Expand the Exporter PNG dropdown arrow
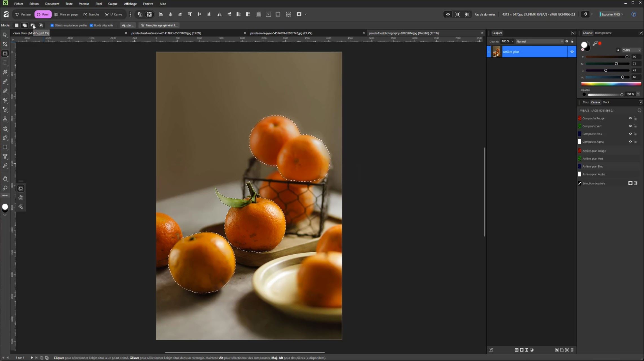Viewport: 644px width, 361px height. point(622,14)
